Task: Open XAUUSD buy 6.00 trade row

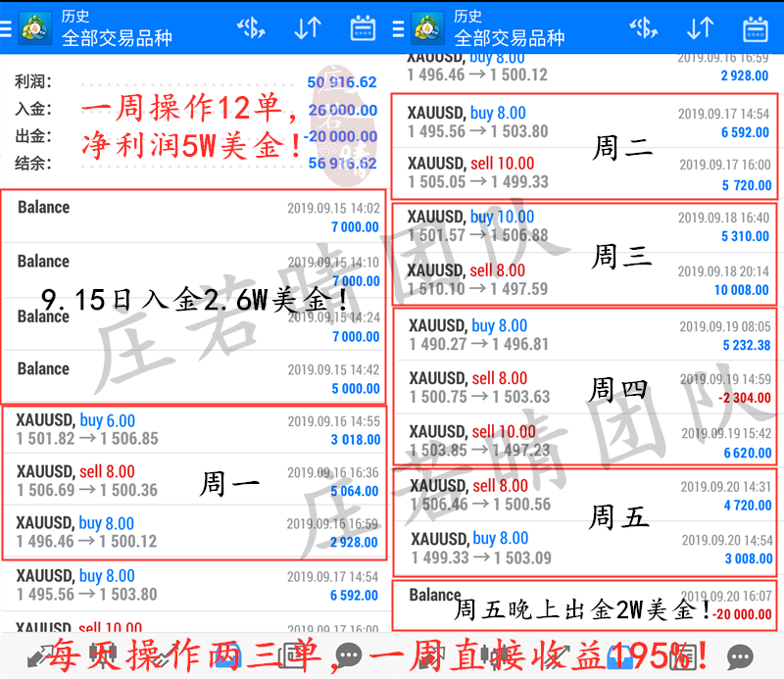Action: point(194,430)
